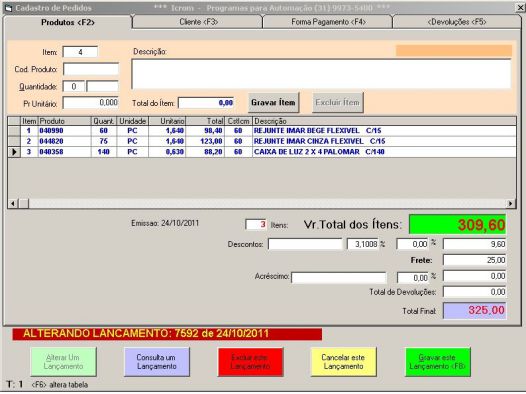This screenshot has width=526, height=394.
Task: Click the Item number field
Action: click(x=80, y=52)
